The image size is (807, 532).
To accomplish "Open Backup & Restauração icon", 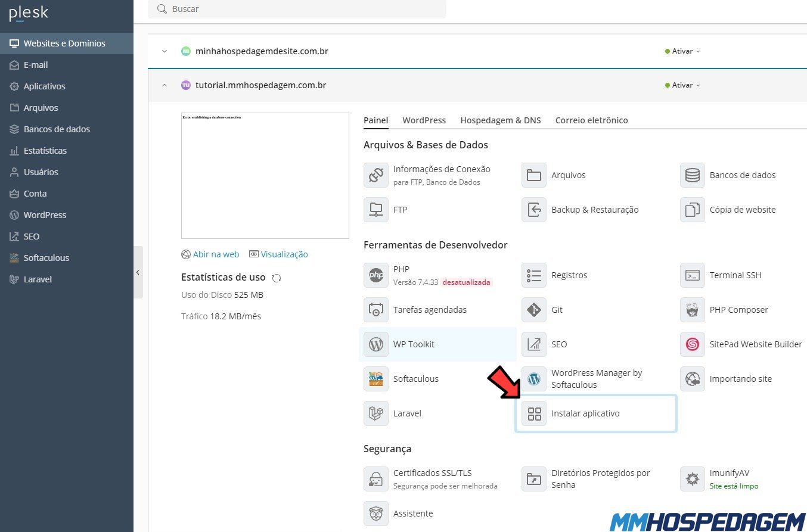I will pyautogui.click(x=534, y=210).
